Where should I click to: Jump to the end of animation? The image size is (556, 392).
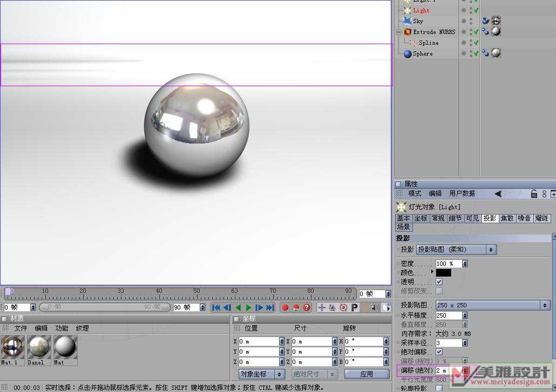coord(270,307)
